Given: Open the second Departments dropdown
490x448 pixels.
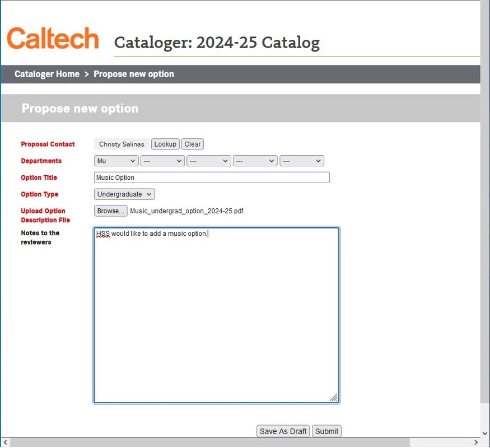Looking at the screenshot, I should click(162, 161).
